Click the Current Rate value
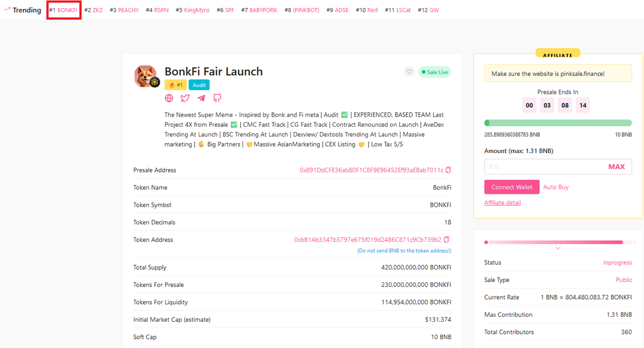 586,297
